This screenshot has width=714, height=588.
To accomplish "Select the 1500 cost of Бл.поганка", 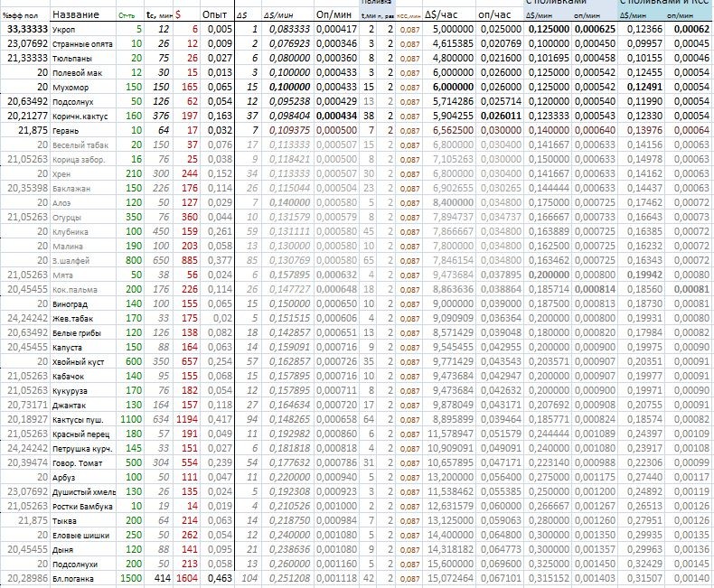I will pos(131,578).
